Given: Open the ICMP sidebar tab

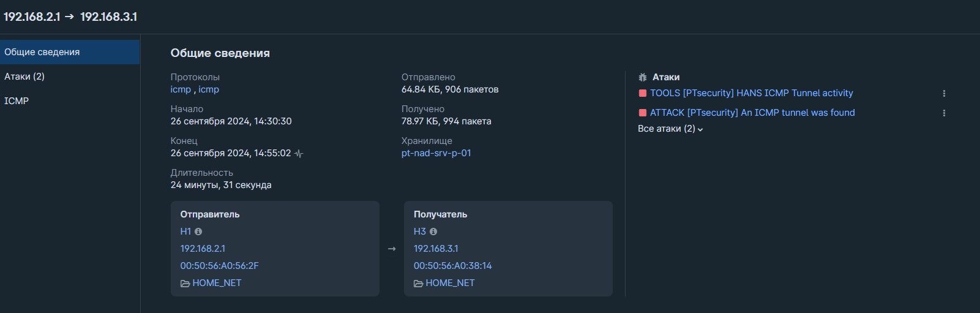Looking at the screenshot, I should tap(70, 101).
